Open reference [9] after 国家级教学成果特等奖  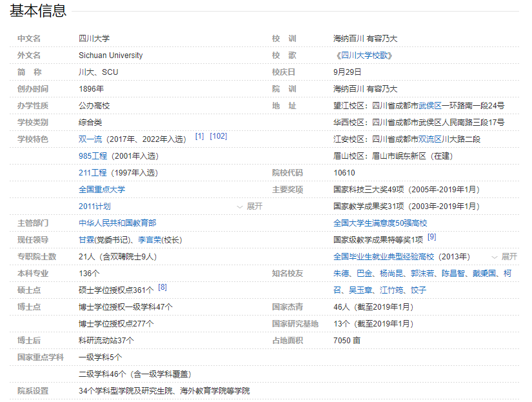coord(431,237)
